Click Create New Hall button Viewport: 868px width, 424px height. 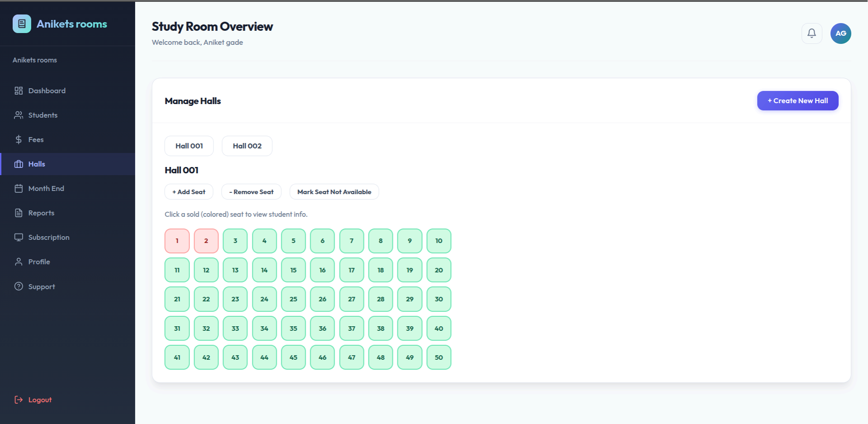click(797, 100)
